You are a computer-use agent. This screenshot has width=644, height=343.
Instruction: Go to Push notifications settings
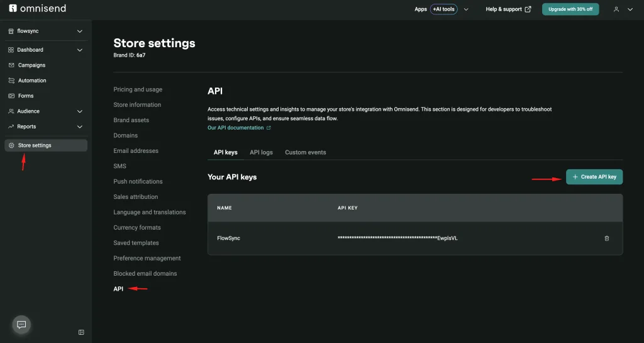point(138,181)
